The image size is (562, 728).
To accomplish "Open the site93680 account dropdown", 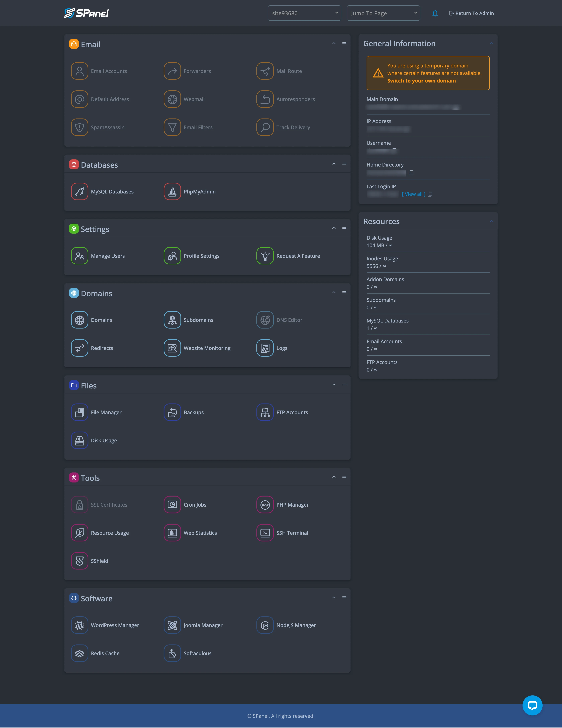I will (304, 13).
